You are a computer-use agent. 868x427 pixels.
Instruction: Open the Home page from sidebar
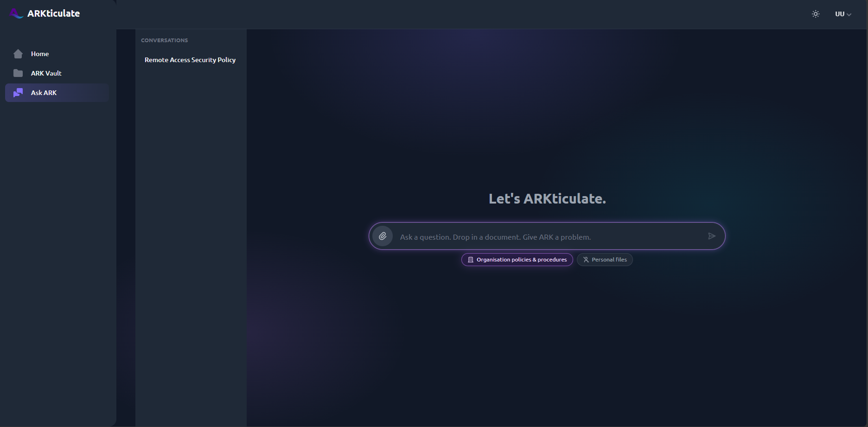pyautogui.click(x=57, y=54)
